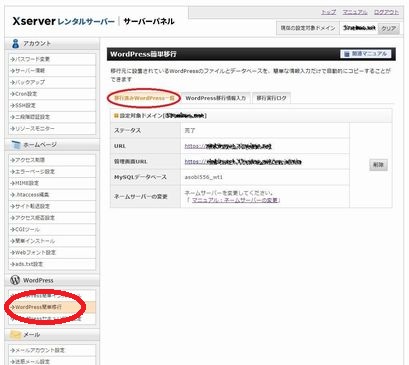Open 迷惑メール設定 in the sidebar
This screenshot has height=365, width=409.
click(x=52, y=361)
